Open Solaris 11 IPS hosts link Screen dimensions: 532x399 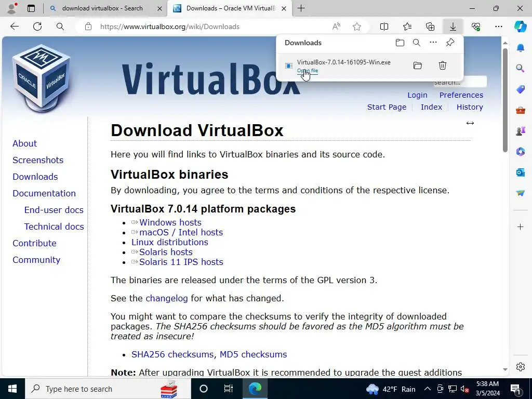(181, 262)
